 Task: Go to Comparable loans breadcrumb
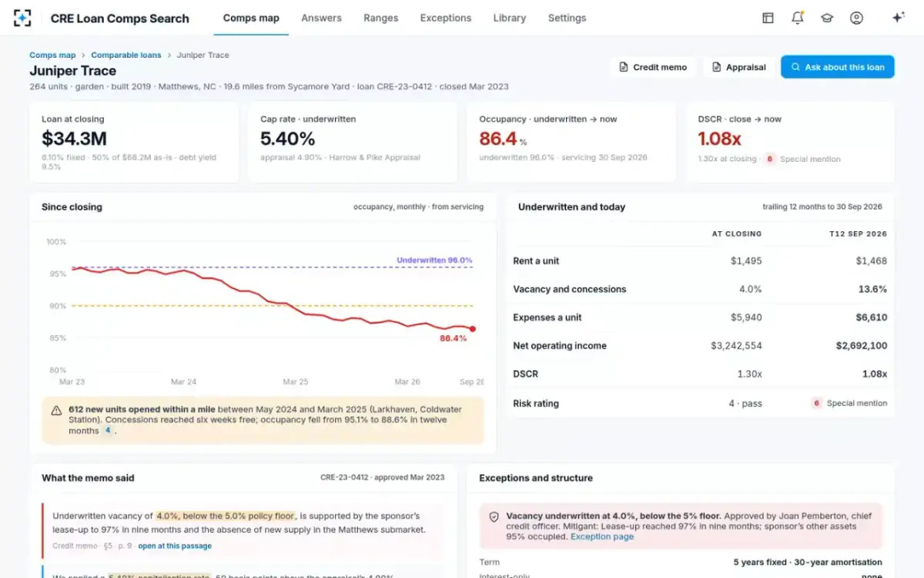pyautogui.click(x=126, y=55)
